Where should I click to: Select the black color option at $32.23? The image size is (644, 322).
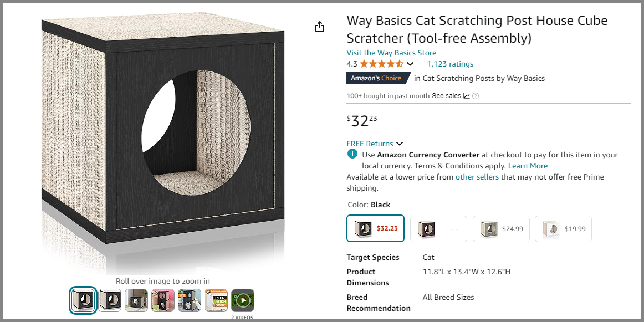376,228
